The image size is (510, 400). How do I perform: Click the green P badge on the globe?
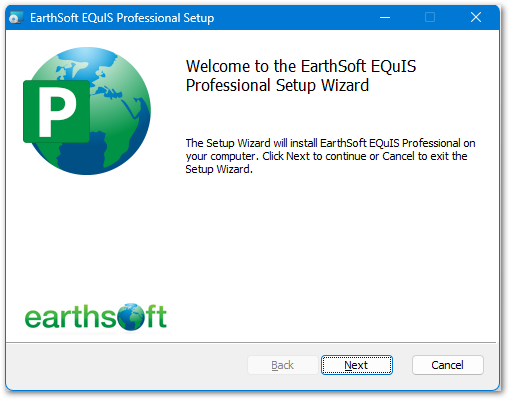pos(56,111)
